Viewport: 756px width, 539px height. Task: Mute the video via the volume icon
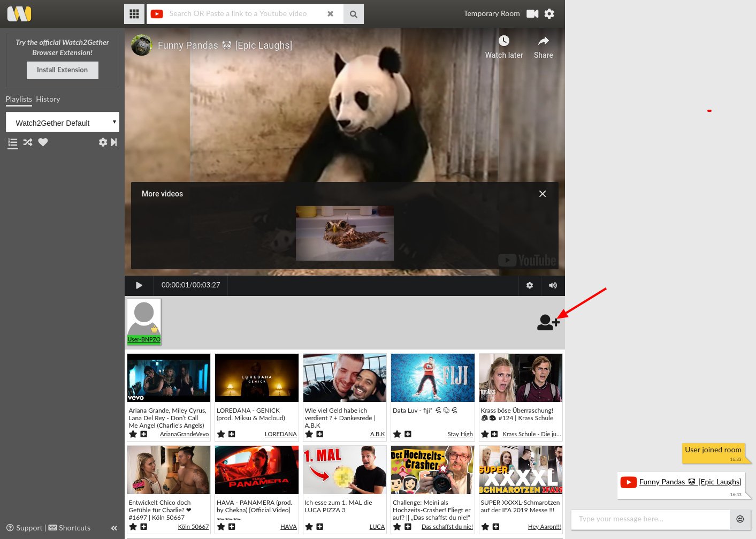coord(553,285)
